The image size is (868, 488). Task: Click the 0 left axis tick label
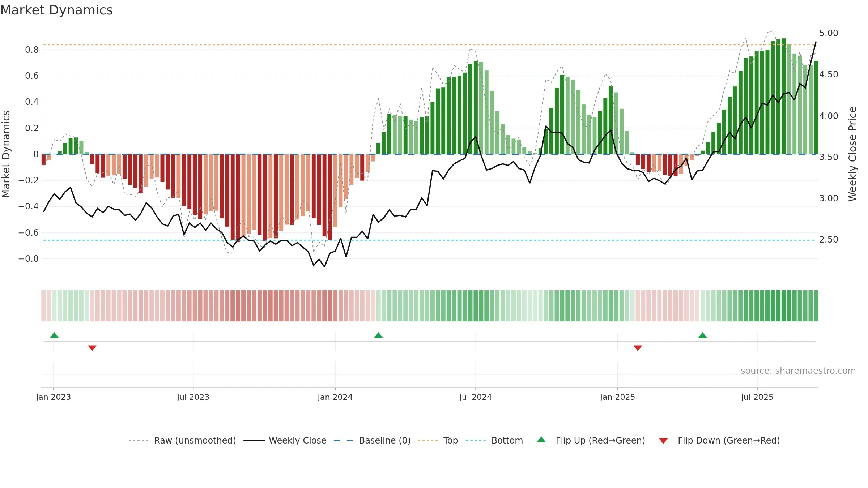[36, 154]
